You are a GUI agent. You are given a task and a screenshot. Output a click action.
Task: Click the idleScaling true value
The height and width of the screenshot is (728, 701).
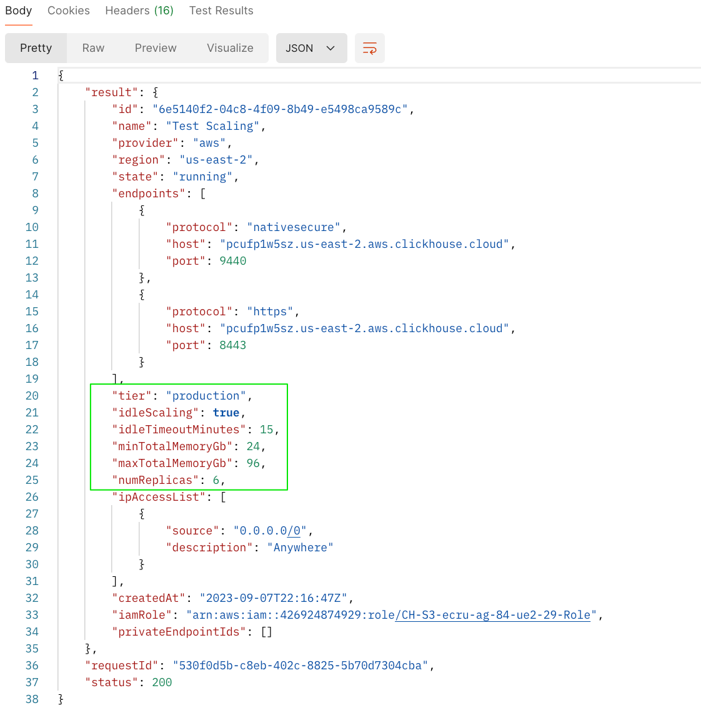pos(226,413)
